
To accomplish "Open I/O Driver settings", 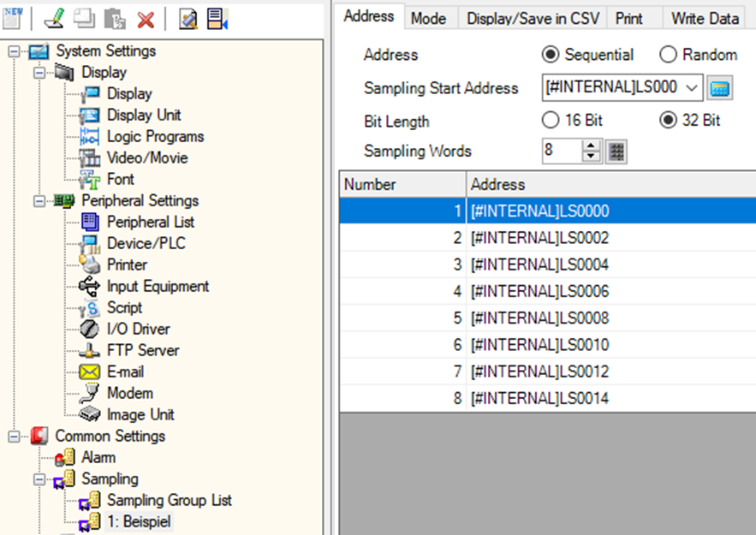I will [139, 330].
